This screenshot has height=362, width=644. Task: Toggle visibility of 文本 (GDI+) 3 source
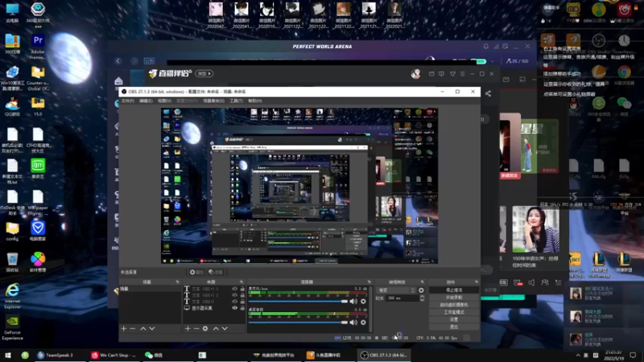(234, 289)
